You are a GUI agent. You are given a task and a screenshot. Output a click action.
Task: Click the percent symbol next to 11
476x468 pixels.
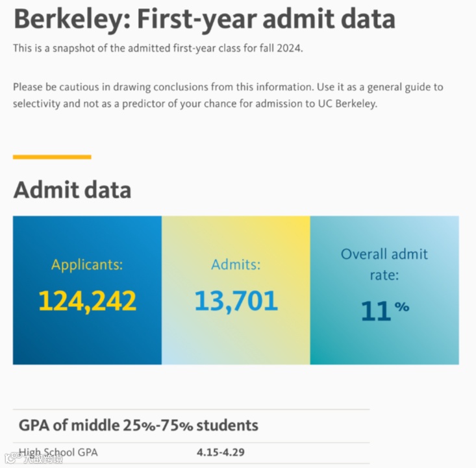tap(402, 307)
